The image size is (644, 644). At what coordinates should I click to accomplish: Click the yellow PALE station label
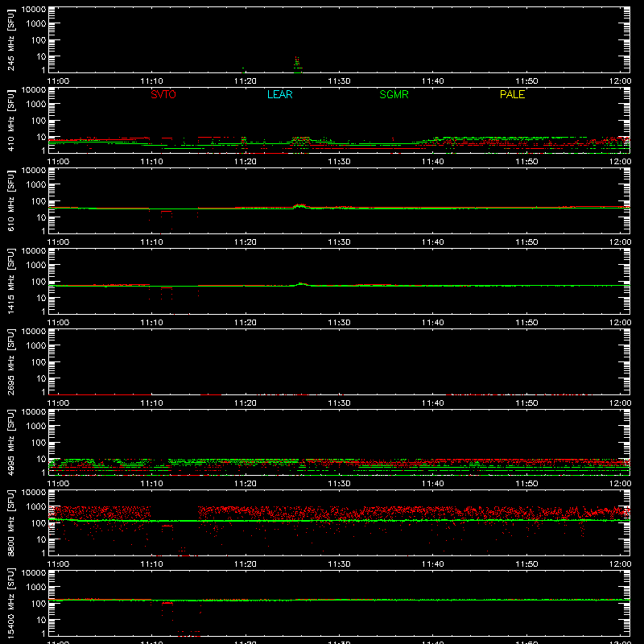(512, 94)
